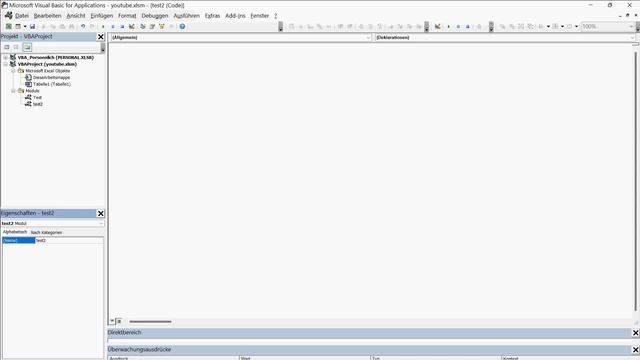Click the Undo arrow in the toolbar
The height and width of the screenshot is (360, 640).
tap(83, 27)
